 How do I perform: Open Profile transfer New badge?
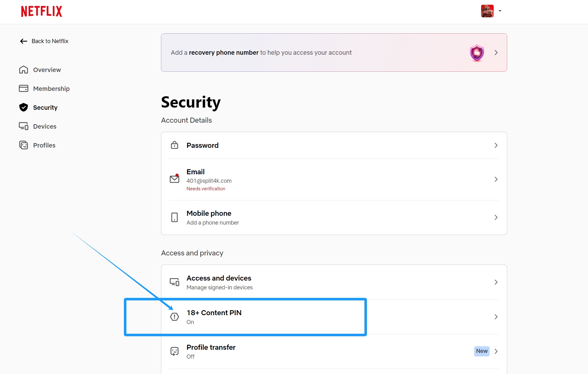click(x=482, y=351)
